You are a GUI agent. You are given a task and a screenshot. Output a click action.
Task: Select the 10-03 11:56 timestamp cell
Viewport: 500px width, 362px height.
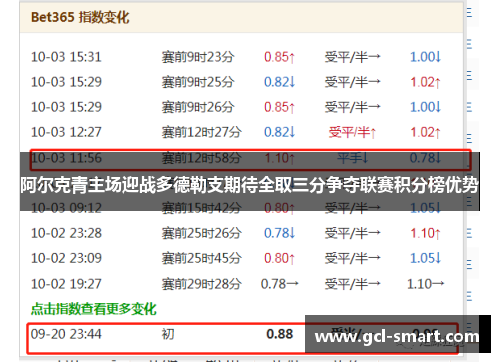[66, 158]
